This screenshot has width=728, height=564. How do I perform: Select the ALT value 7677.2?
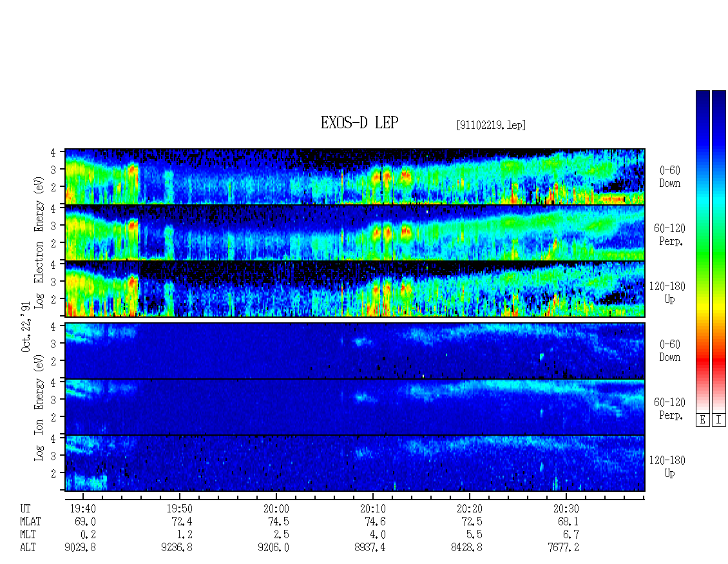click(x=562, y=548)
